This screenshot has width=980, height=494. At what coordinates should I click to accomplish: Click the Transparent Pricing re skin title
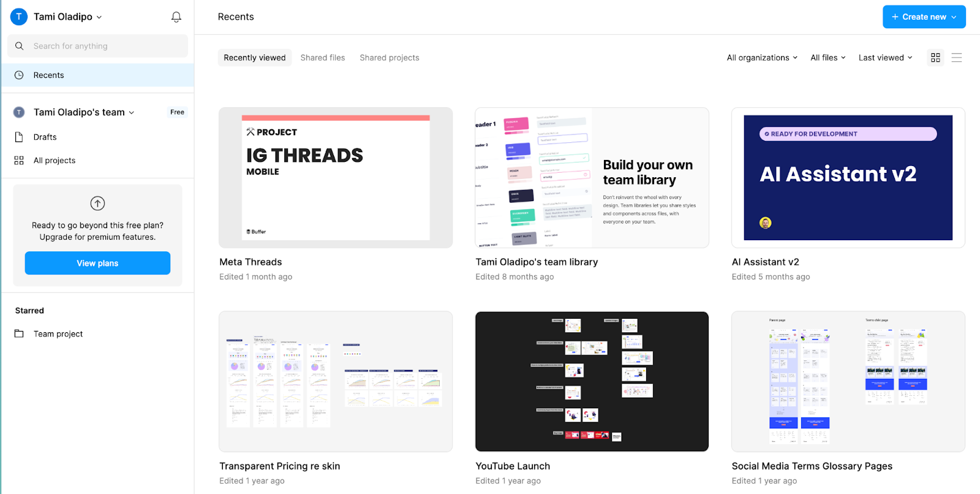click(x=279, y=466)
